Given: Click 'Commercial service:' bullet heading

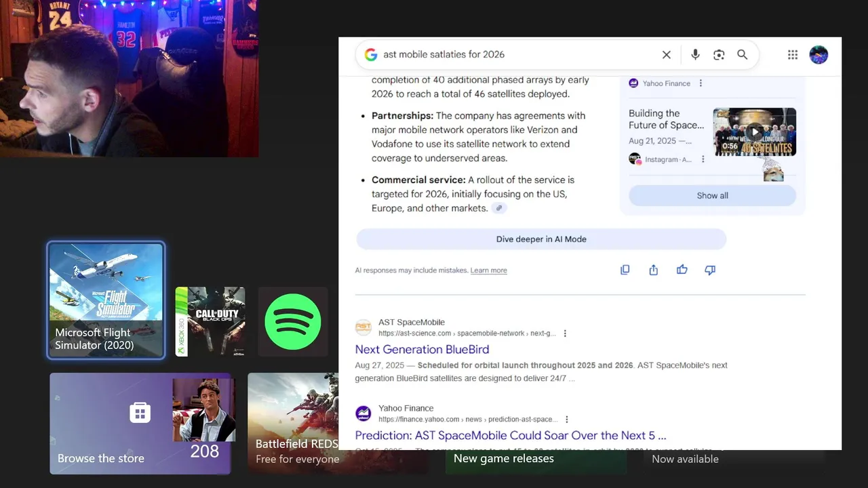Looking at the screenshot, I should 418,180.
